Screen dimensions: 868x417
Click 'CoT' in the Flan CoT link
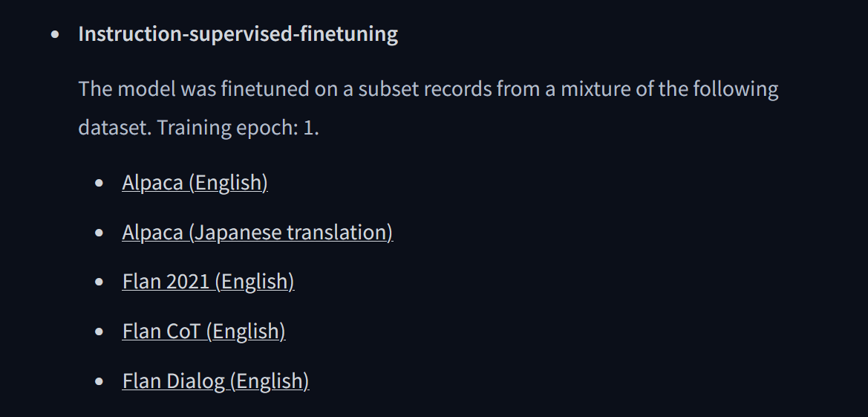183,331
